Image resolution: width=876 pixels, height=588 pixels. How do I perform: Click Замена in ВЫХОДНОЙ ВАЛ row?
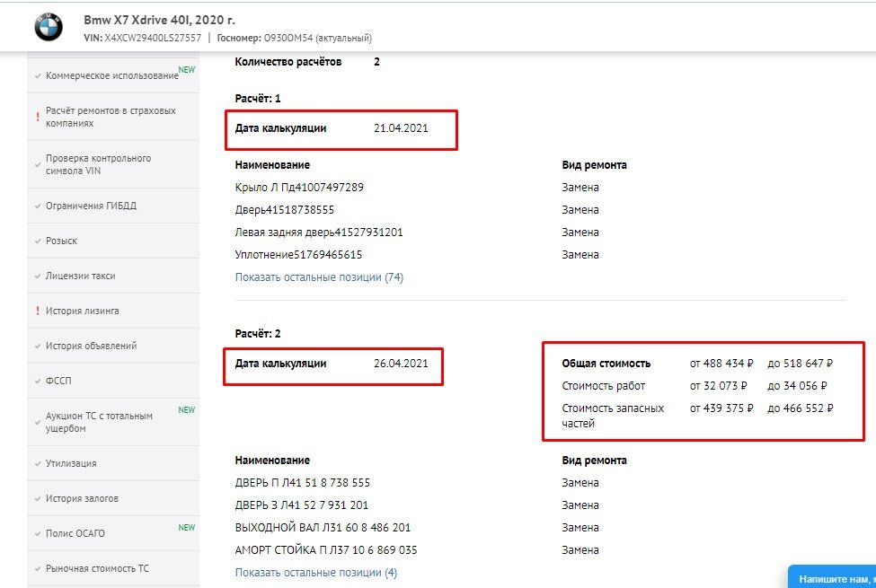click(580, 527)
